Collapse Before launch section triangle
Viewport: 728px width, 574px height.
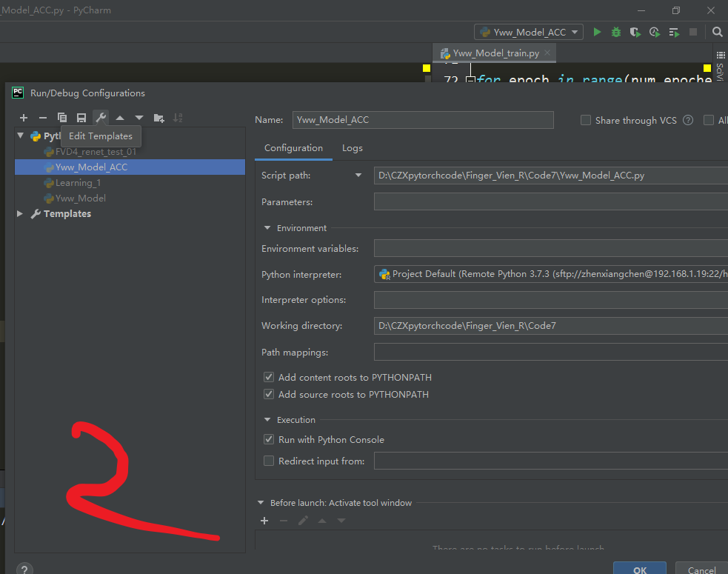pos(261,502)
